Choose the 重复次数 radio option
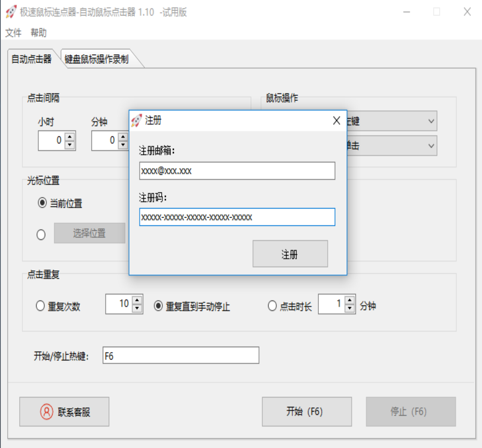This screenshot has height=448, width=482. coord(40,306)
